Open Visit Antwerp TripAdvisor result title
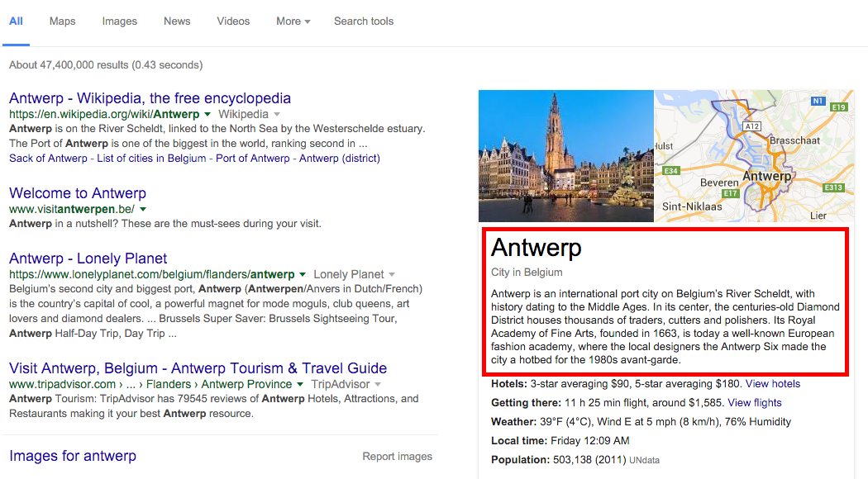 [x=198, y=368]
